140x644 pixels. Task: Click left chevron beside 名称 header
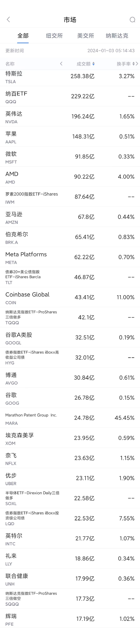[x=61, y=64]
